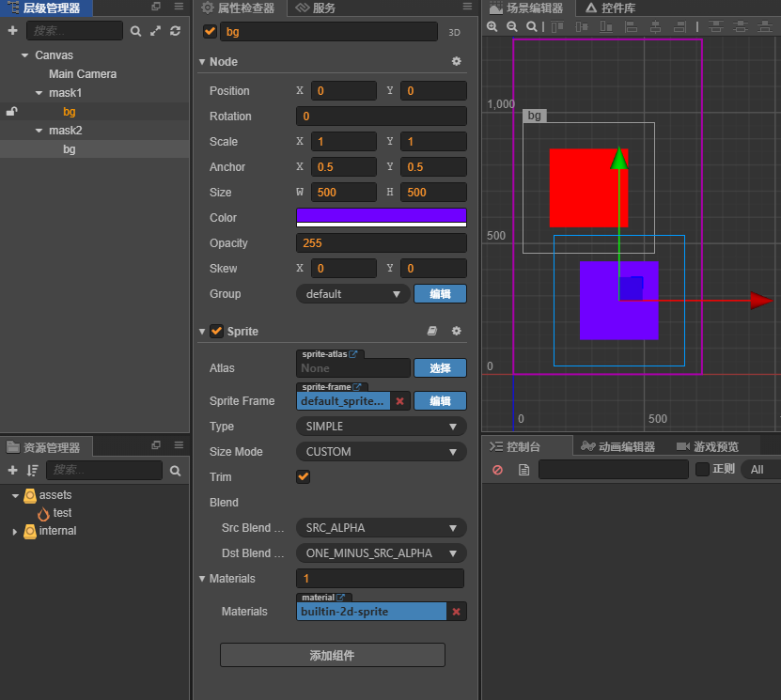
Task: Align selected nodes to top
Action: tap(557, 26)
